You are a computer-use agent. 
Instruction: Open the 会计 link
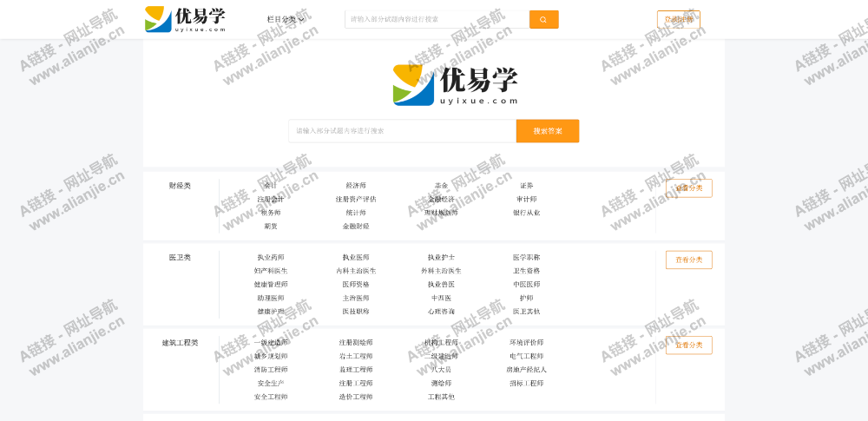(x=271, y=186)
